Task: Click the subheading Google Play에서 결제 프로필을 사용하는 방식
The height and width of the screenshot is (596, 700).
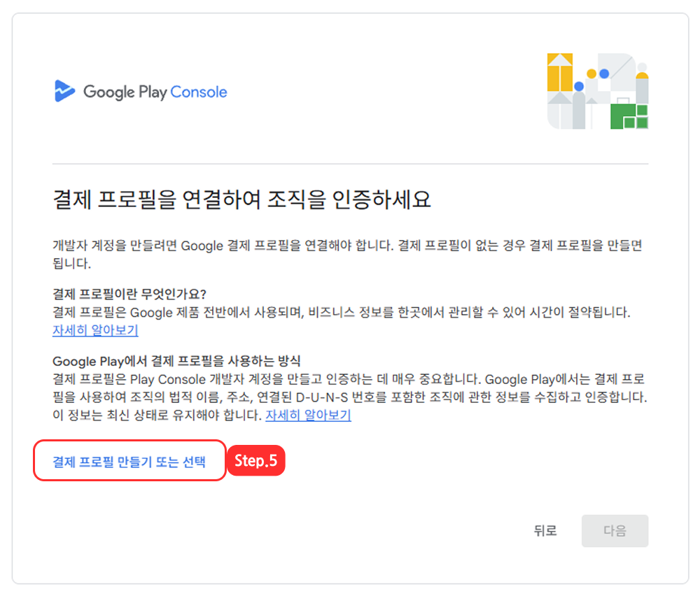Action: coord(176,361)
